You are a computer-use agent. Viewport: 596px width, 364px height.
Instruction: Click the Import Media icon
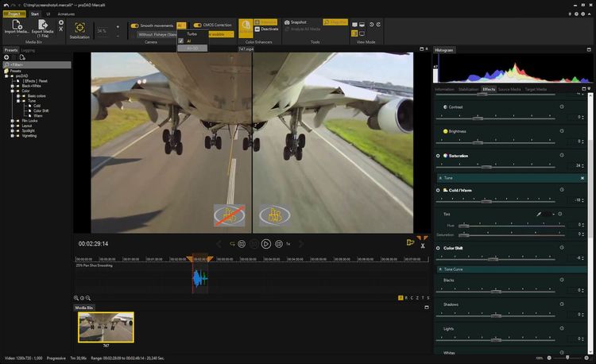(x=16, y=25)
